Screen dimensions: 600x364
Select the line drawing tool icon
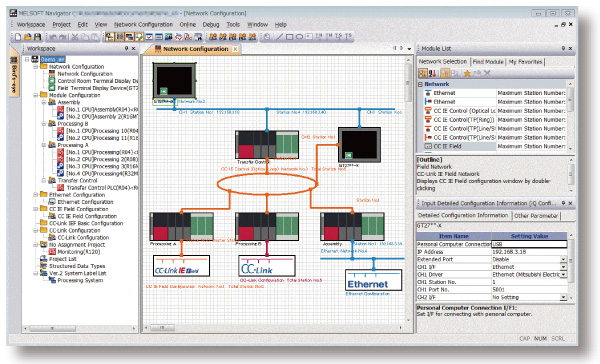(280, 37)
